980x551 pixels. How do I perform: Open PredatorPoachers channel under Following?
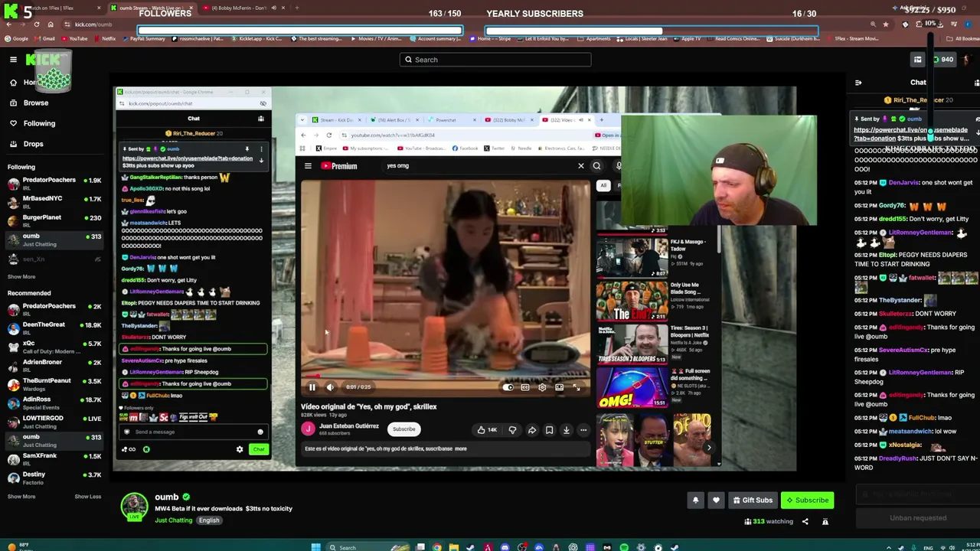[54, 183]
